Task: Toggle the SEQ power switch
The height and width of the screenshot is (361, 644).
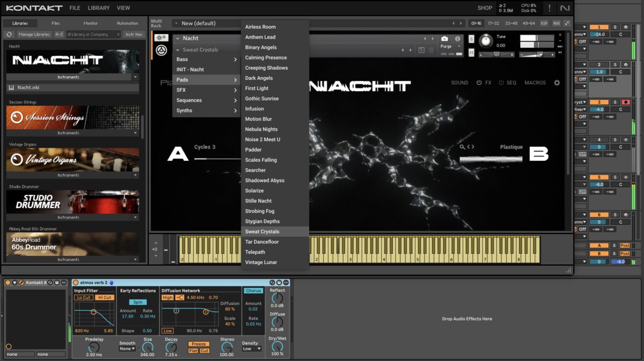Action: [x=501, y=83]
